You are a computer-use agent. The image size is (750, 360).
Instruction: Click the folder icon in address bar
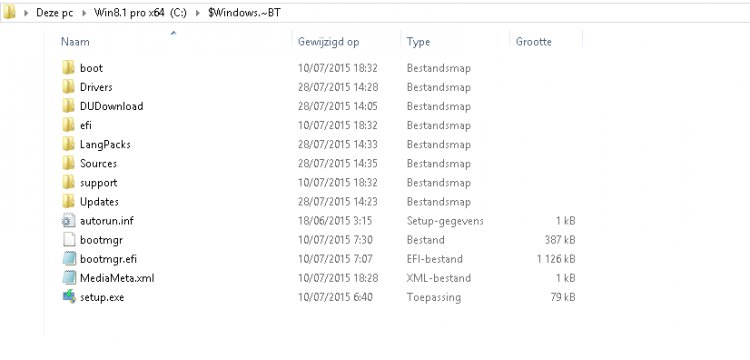pyautogui.click(x=10, y=13)
